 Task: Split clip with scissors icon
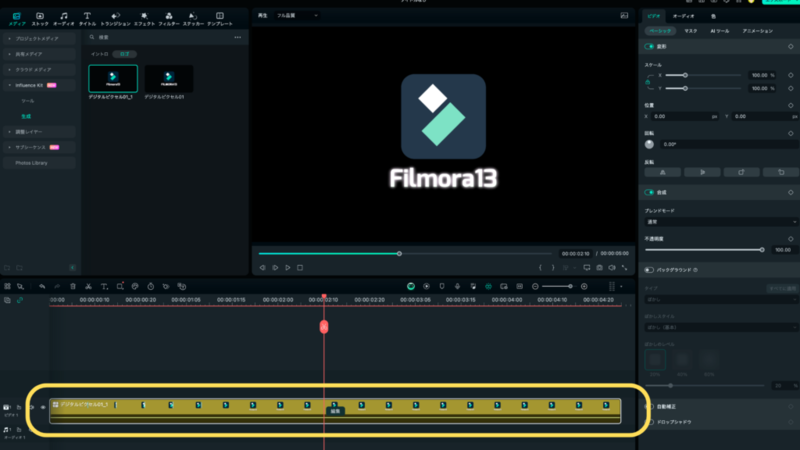(x=88, y=287)
